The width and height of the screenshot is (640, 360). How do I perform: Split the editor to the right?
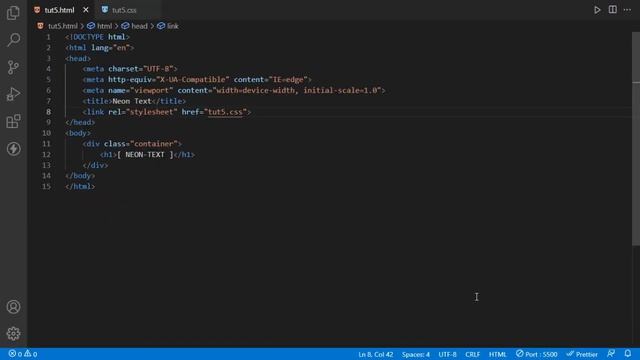coord(612,10)
